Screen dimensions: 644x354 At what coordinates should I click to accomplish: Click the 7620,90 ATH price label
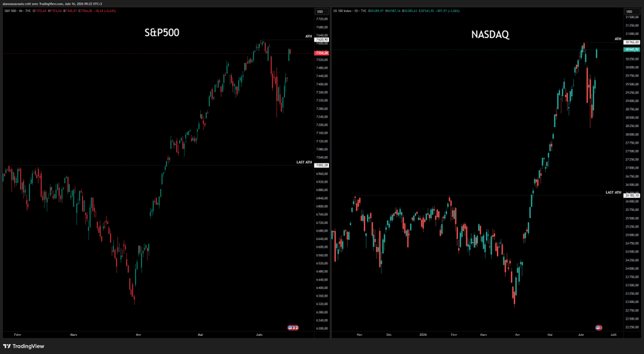321,40
